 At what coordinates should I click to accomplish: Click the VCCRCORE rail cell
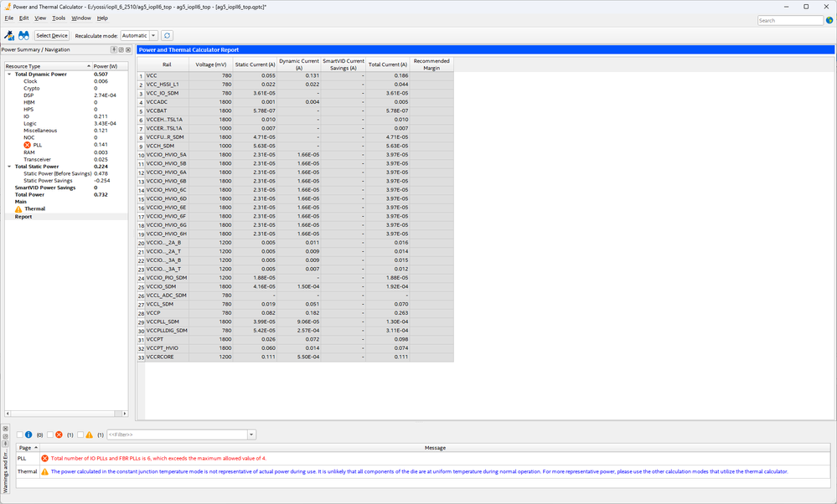(167, 357)
